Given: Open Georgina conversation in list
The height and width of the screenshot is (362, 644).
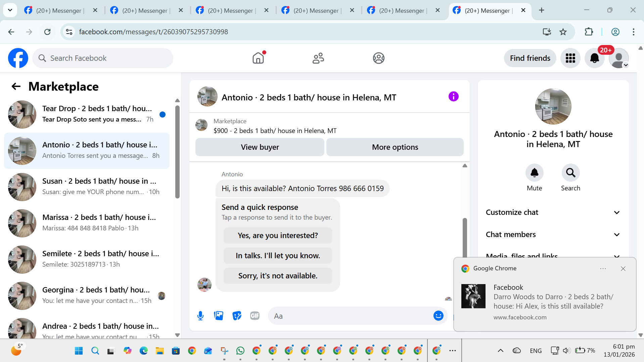Looking at the screenshot, I should pos(87,296).
